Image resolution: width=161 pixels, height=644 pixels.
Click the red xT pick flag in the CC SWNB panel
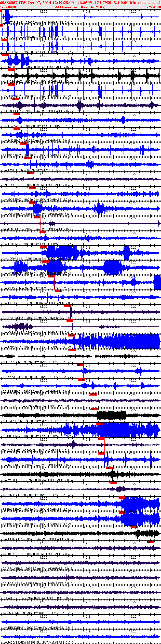pyautogui.click(x=68, y=306)
